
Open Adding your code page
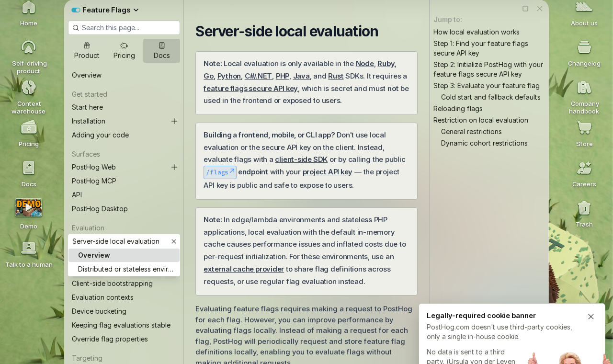(x=124, y=135)
